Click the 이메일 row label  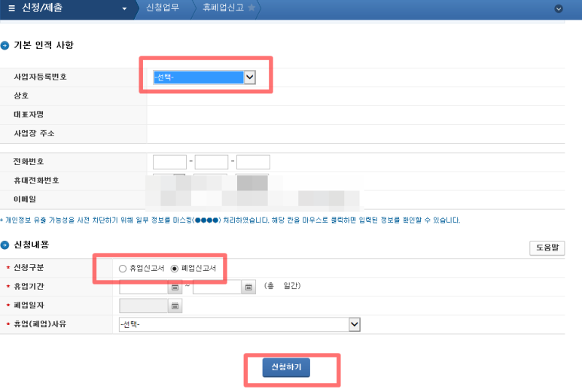[25, 199]
